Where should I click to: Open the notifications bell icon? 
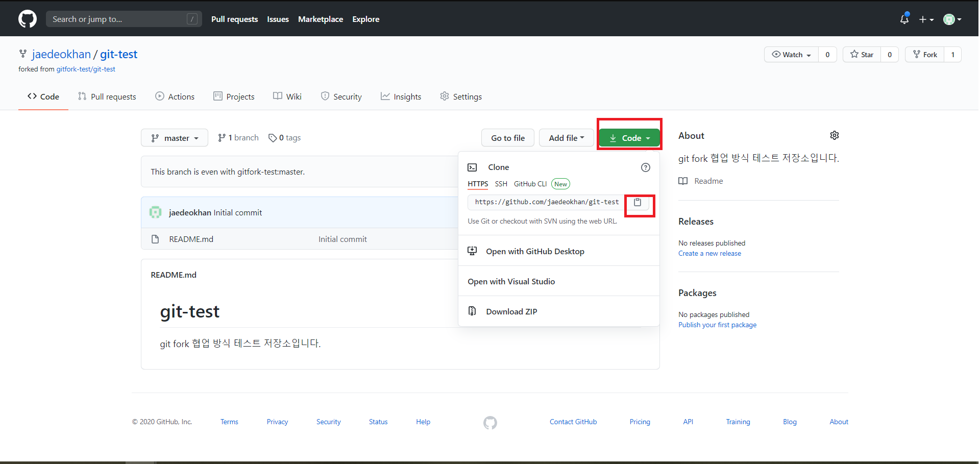(x=904, y=19)
